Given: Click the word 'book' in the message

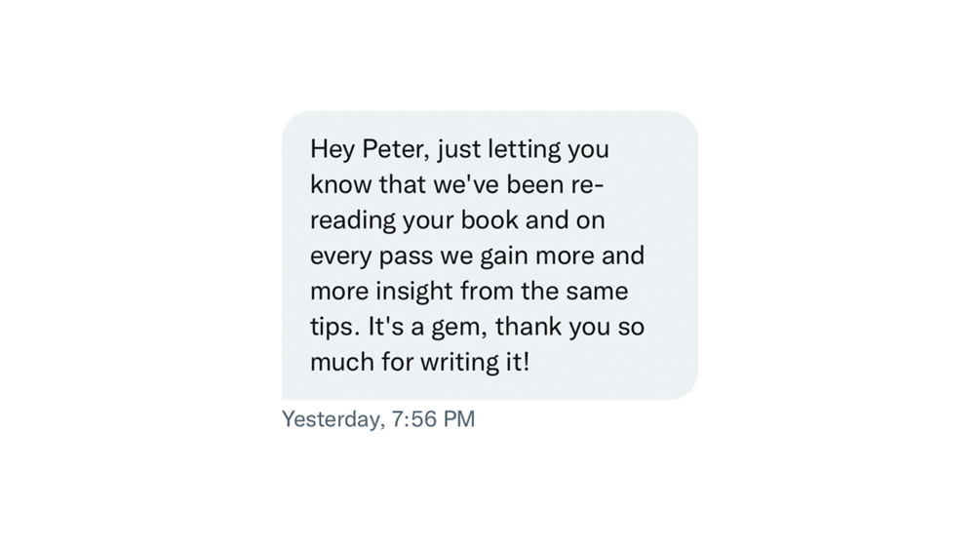Looking at the screenshot, I should point(490,220).
